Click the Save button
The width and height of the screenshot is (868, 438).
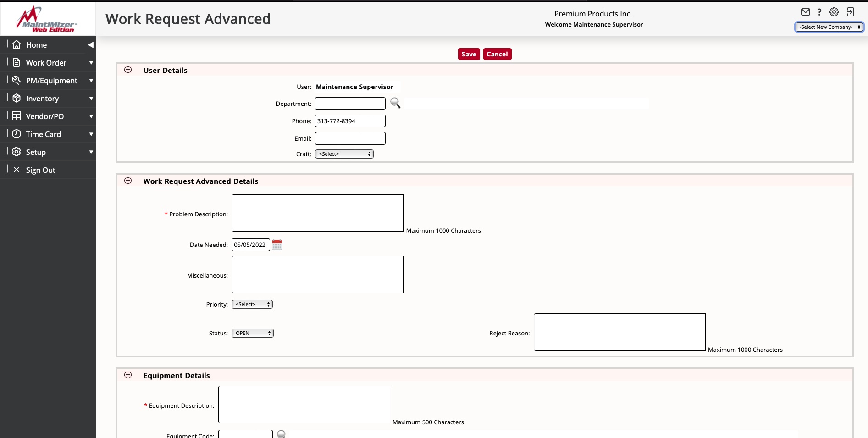coord(469,54)
